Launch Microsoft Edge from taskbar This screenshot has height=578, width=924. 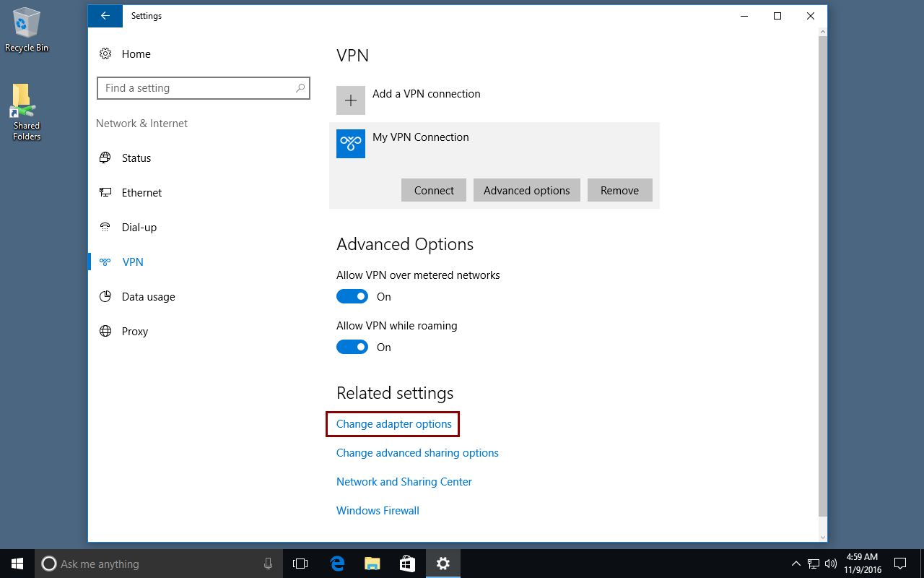[336, 564]
